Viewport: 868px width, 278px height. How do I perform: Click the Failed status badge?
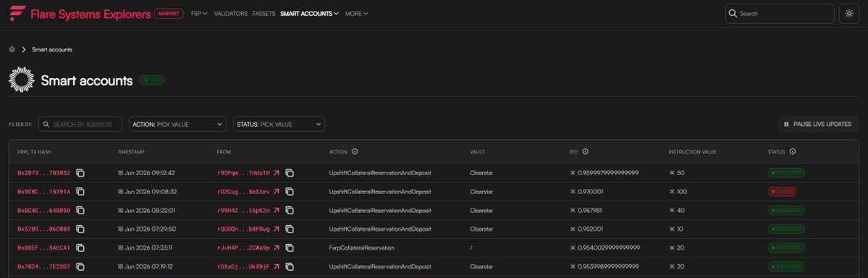click(782, 192)
